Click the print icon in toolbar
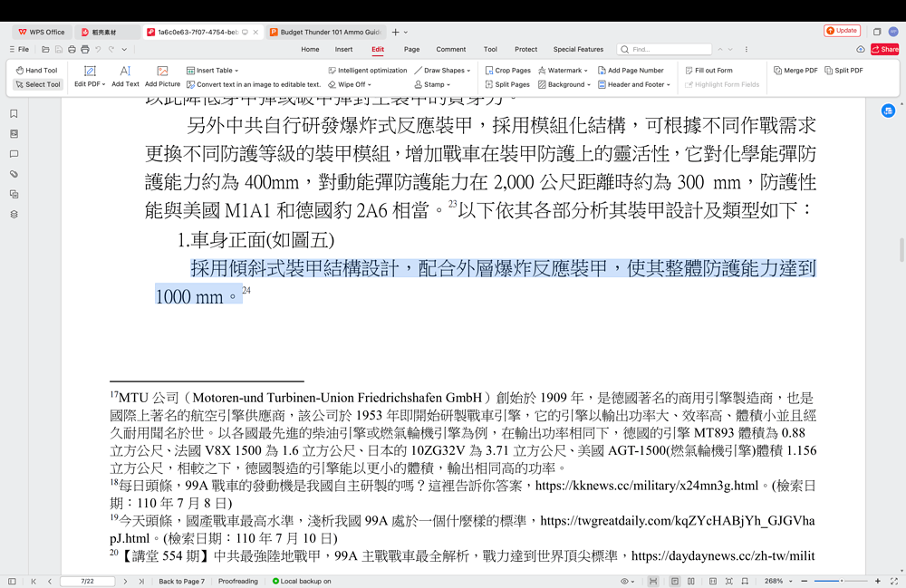 pyautogui.click(x=84, y=50)
